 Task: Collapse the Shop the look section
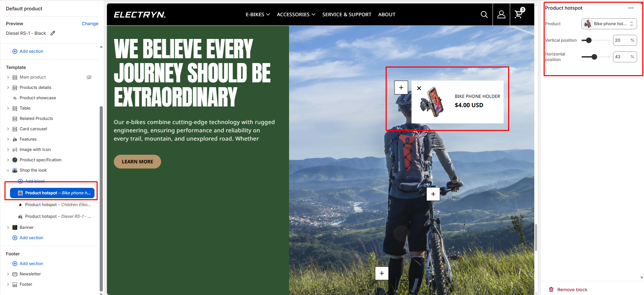click(8, 170)
